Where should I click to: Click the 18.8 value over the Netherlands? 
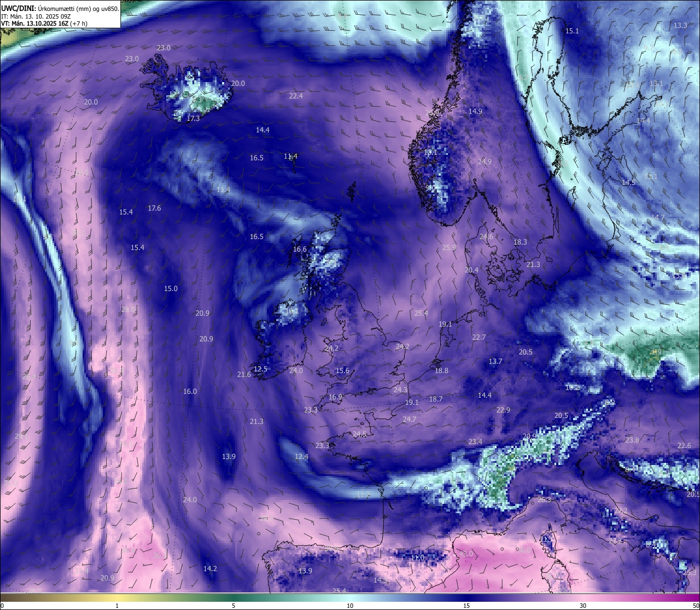click(x=441, y=371)
